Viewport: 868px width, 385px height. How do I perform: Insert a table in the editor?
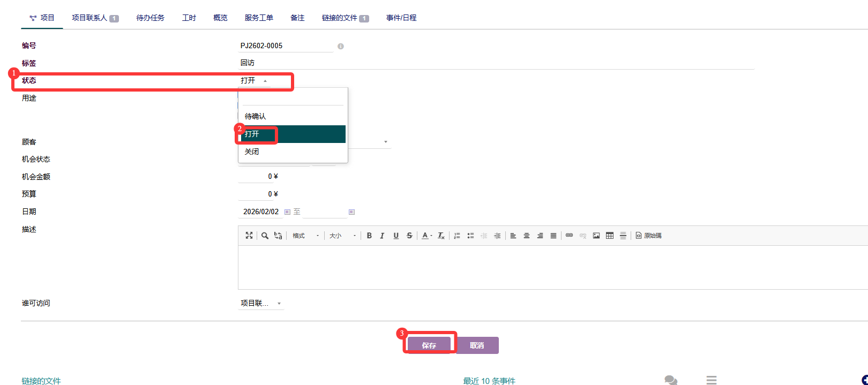[x=610, y=236]
